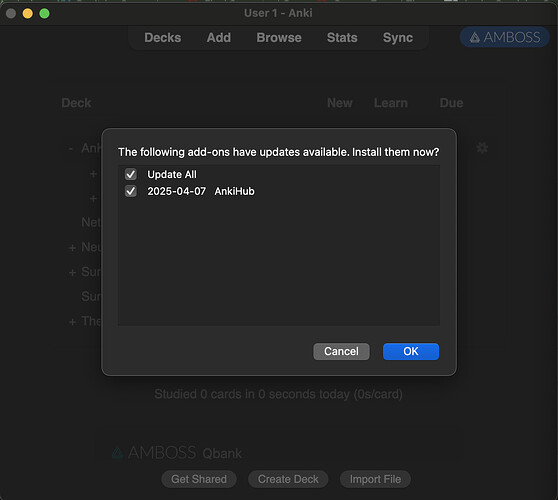Toggle the Update All checkbox
Viewport: 558px width, 500px height.
click(x=131, y=174)
